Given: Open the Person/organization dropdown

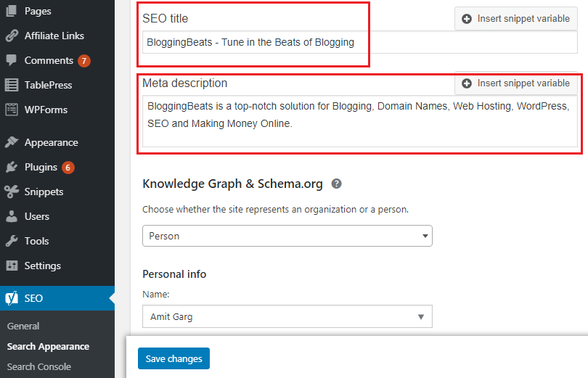Looking at the screenshot, I should tap(287, 236).
